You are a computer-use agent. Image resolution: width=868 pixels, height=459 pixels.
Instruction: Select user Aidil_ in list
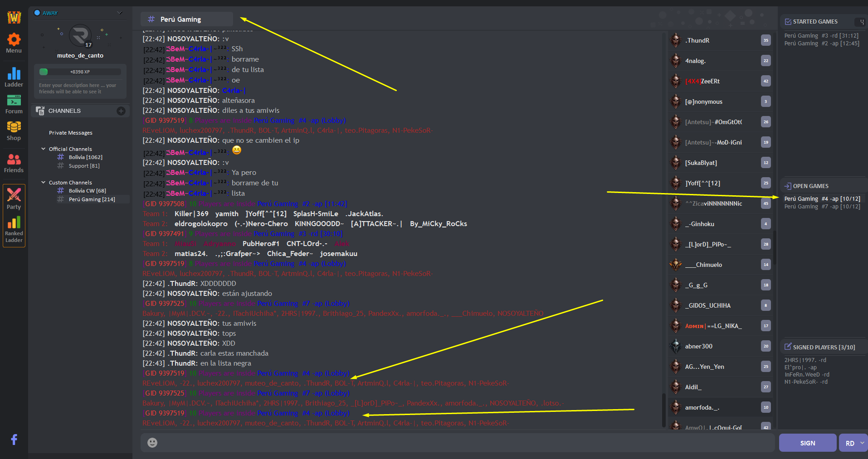(x=720, y=387)
